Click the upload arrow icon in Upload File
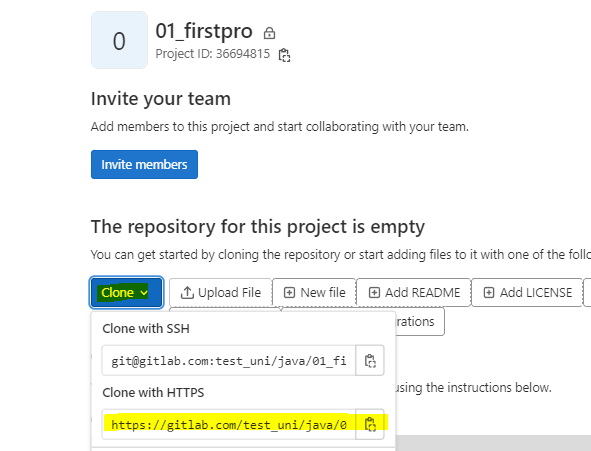 click(187, 292)
